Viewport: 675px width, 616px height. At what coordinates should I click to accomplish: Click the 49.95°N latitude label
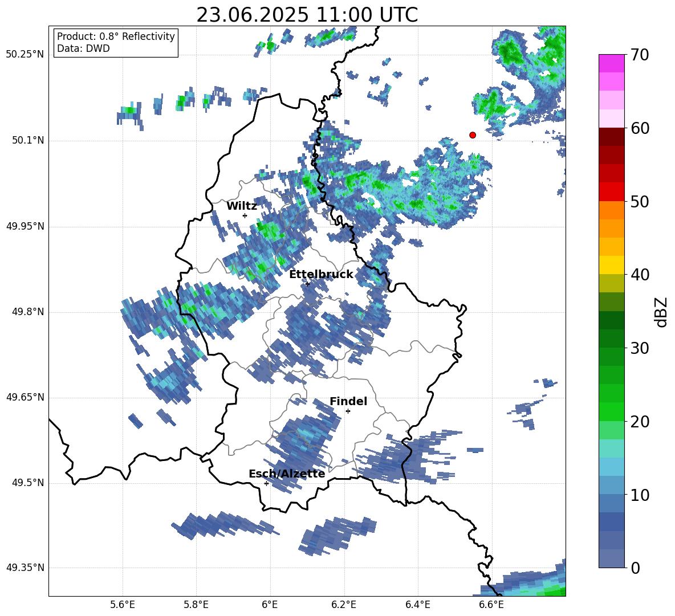pyautogui.click(x=25, y=226)
